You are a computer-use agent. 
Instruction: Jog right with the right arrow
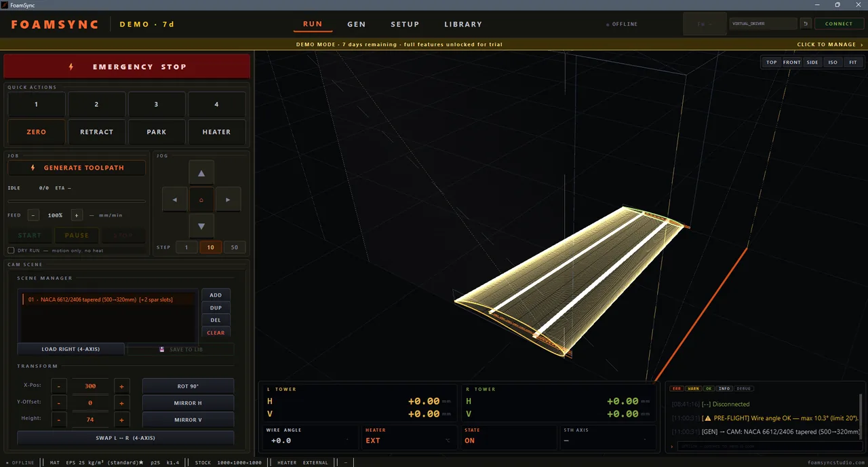pos(228,200)
